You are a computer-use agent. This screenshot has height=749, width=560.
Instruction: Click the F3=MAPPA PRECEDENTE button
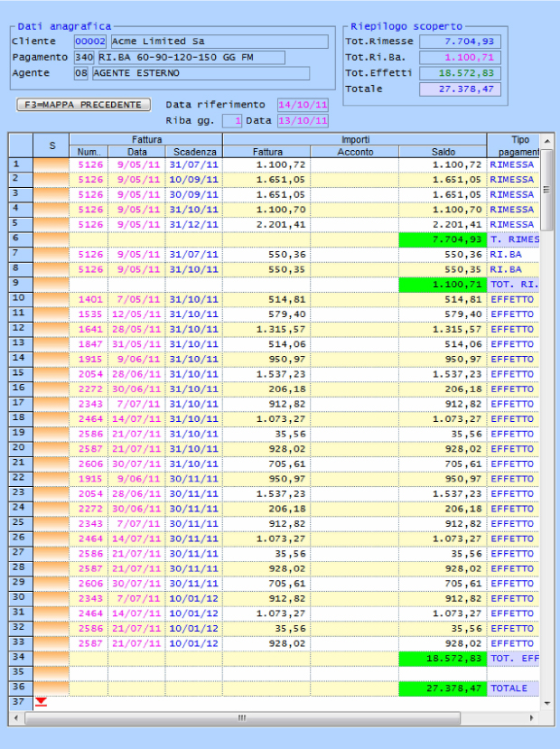[84, 105]
